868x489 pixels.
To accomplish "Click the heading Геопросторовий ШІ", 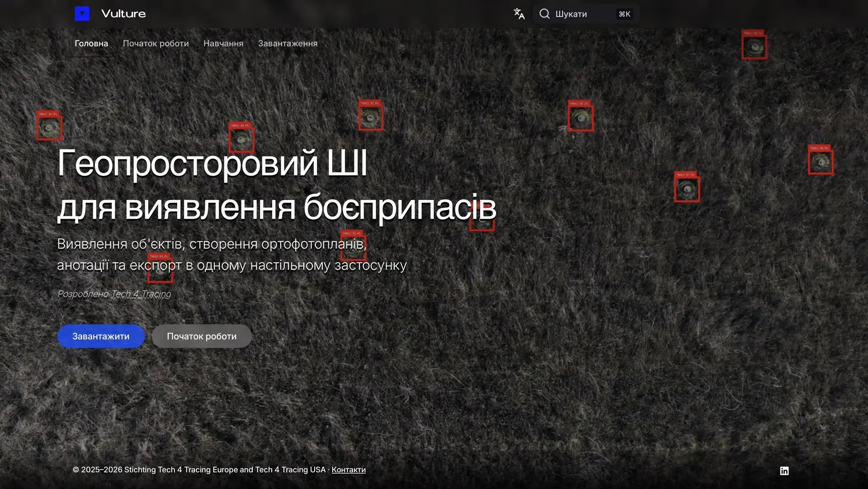I will pos(212,163).
